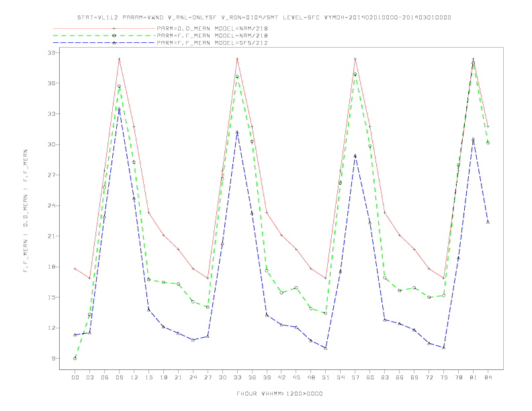This screenshot has height=411, width=532.
Task: Click red plus data point at hour 84
Action: pyautogui.click(x=488, y=126)
